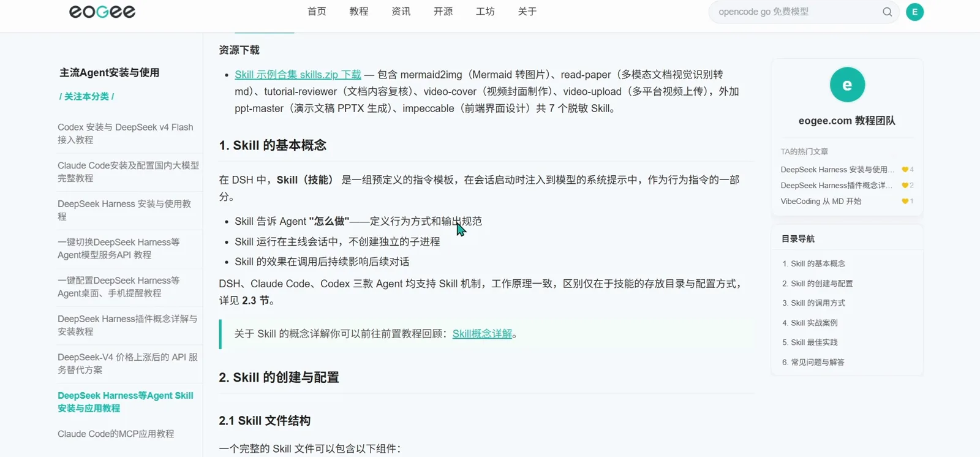Click heart icon beside DeepSeek Harness插件概念详
This screenshot has height=457, width=980.
[905, 186]
